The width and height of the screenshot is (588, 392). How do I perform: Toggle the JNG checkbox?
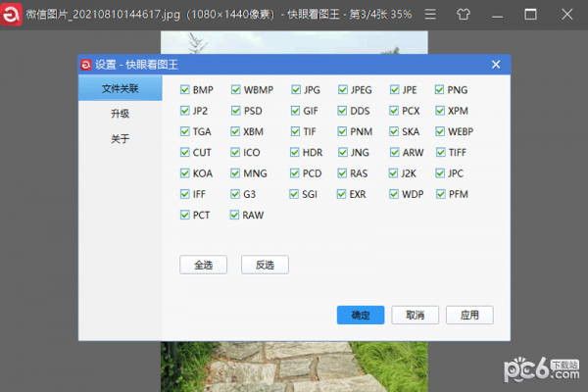(x=342, y=152)
